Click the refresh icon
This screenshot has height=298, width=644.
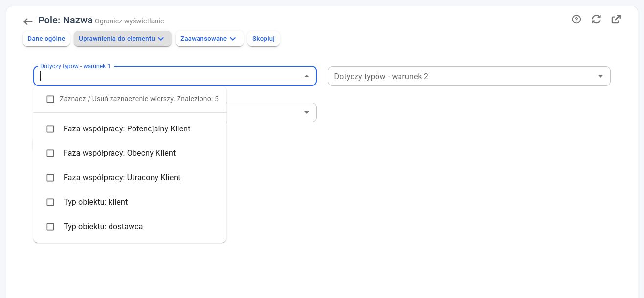point(596,20)
